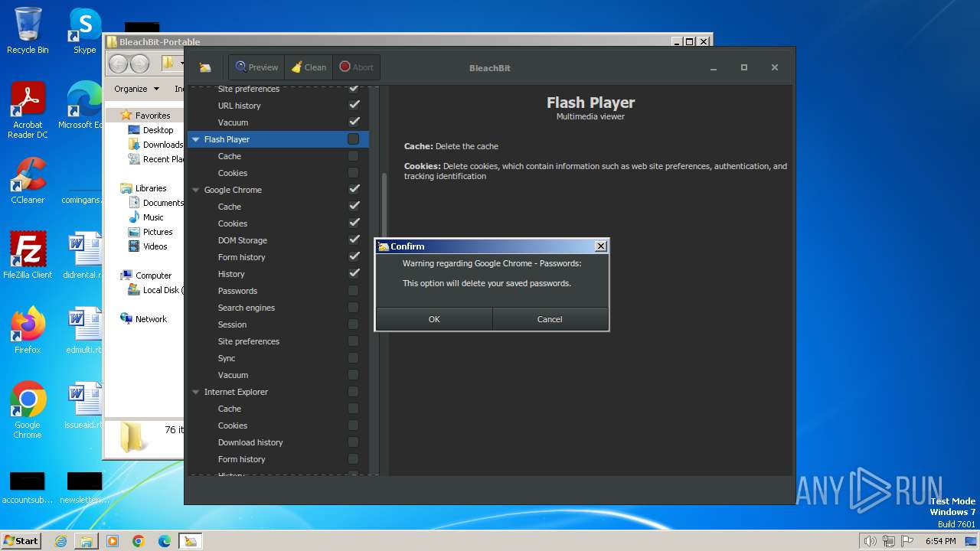The image size is (980, 551).
Task: Open the Organize dropdown in Explorer
Action: click(136, 89)
